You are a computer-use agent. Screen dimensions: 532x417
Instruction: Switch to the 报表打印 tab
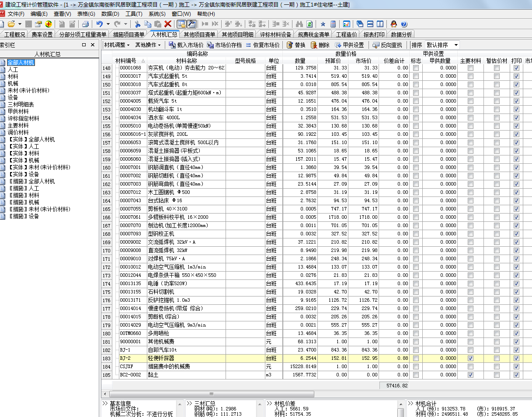coord(374,34)
